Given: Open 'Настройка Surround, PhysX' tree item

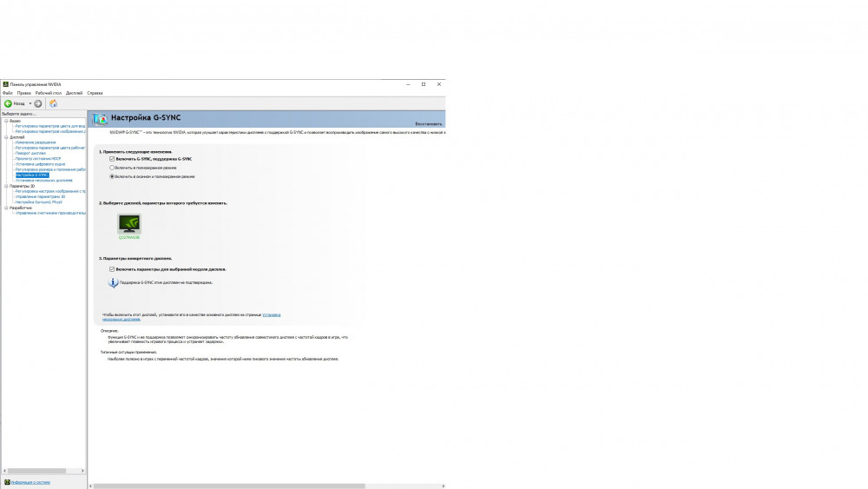Looking at the screenshot, I should tap(39, 202).
